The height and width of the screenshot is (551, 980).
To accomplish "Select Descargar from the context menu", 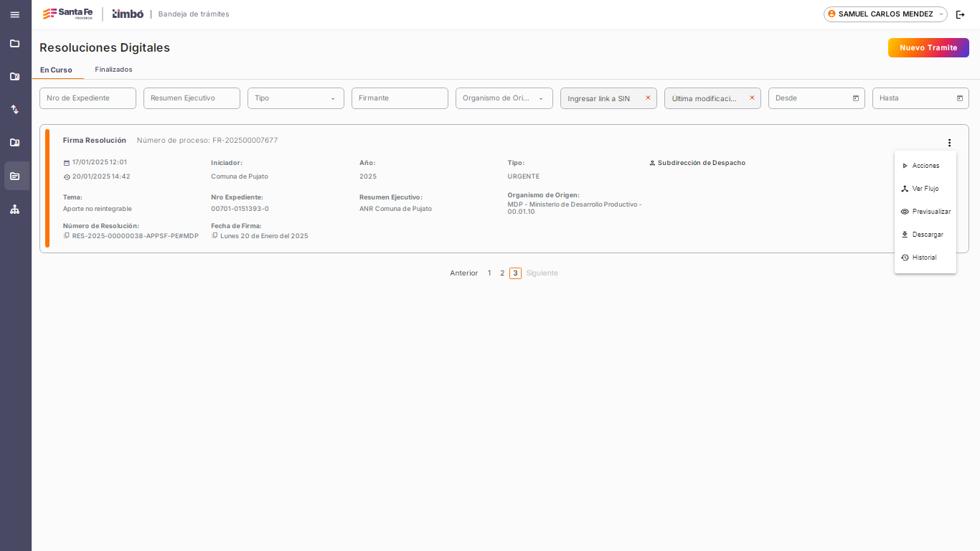I will tap(927, 235).
